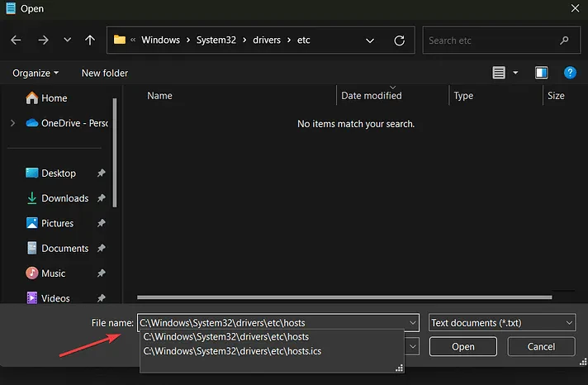Sort by the Type column
Screen dimensions: 588x385
tap(463, 95)
